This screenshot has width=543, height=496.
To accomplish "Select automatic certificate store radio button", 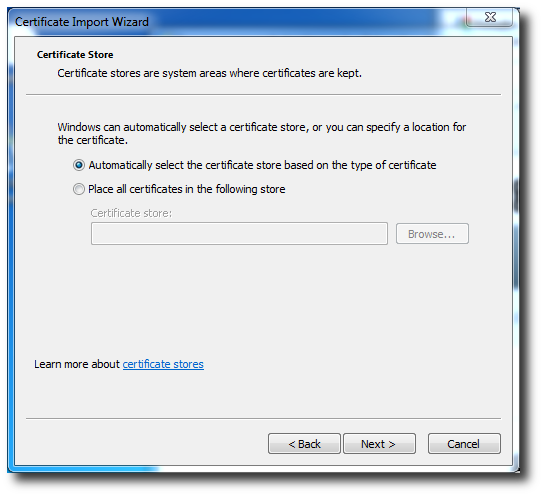I will point(79,165).
